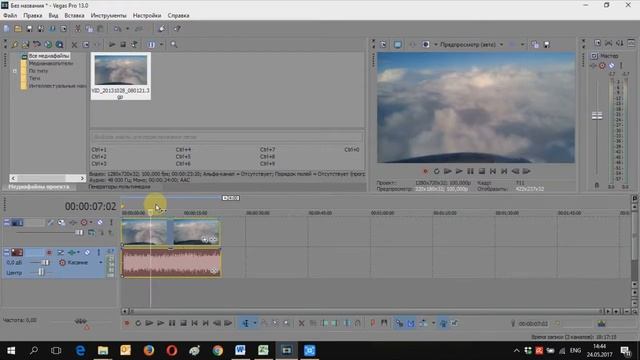Open the Вставка menu
The height and width of the screenshot is (360, 640).
point(74,16)
